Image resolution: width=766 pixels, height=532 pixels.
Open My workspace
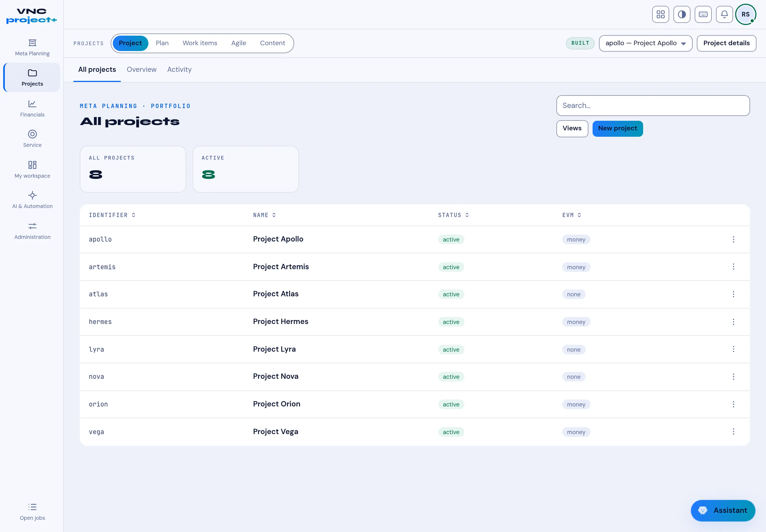point(32,170)
